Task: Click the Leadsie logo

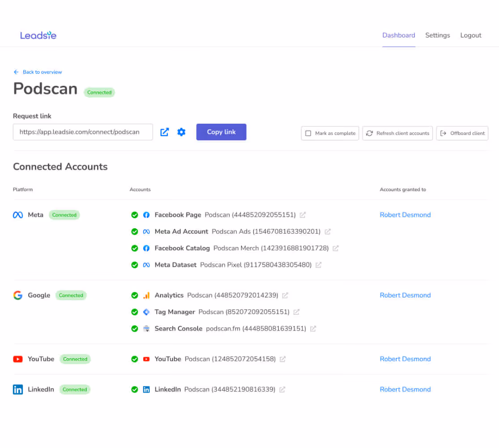Action: [38, 35]
